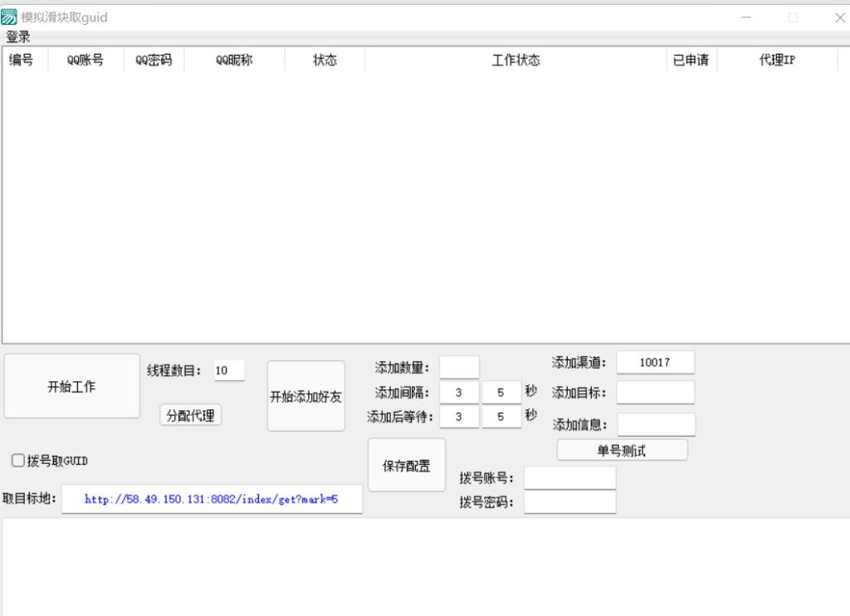Click the 工作状态 column header

[x=515, y=61]
